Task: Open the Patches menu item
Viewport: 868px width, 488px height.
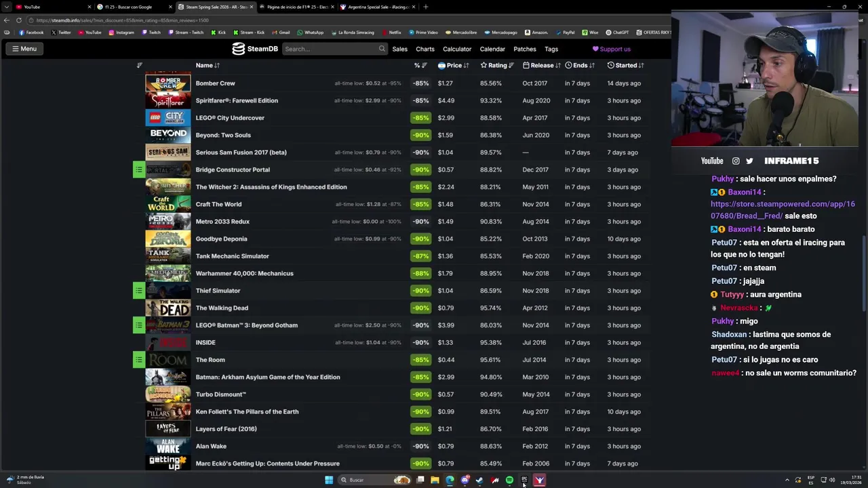Action: click(x=525, y=49)
